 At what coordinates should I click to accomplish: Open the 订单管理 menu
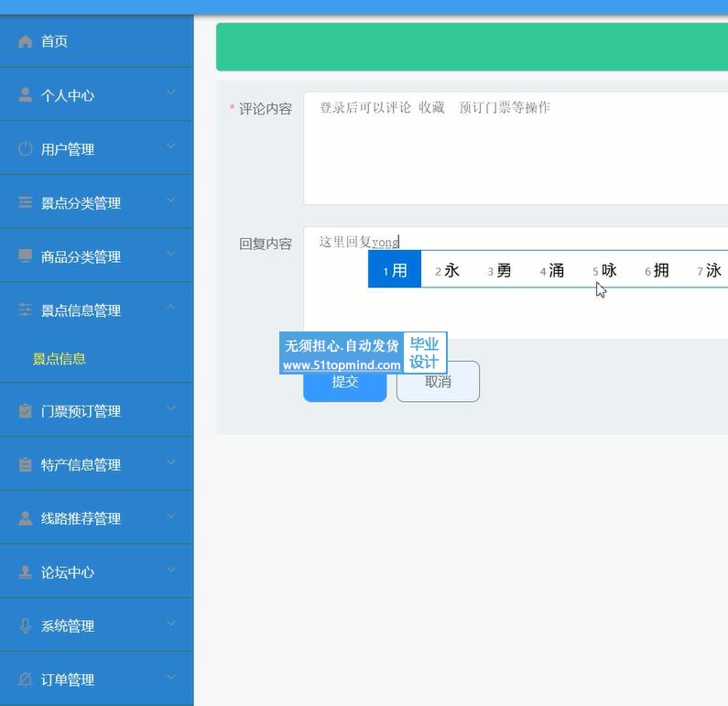pos(96,679)
